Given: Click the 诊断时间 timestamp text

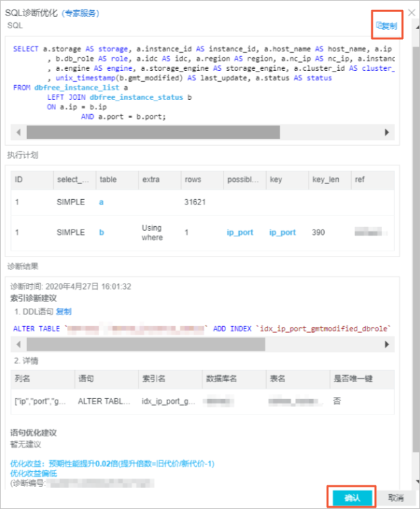Looking at the screenshot, I should coord(71,287).
